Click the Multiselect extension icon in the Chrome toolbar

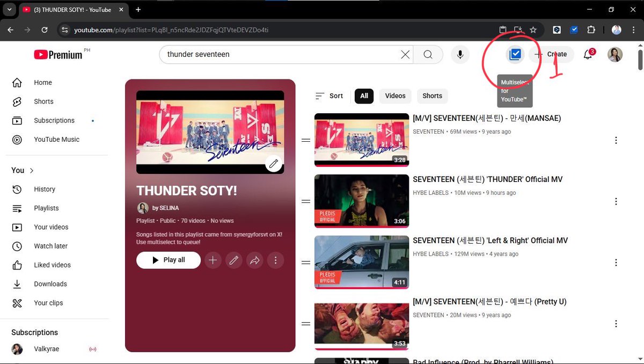(x=574, y=30)
